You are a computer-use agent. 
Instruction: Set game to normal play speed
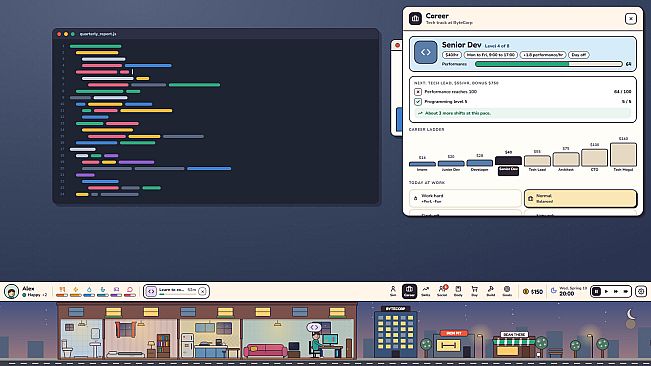click(606, 291)
